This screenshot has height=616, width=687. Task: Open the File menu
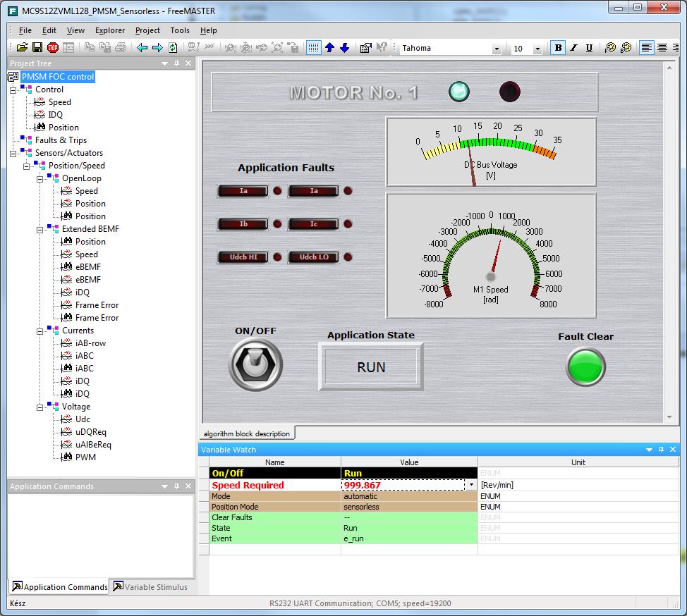click(x=25, y=30)
